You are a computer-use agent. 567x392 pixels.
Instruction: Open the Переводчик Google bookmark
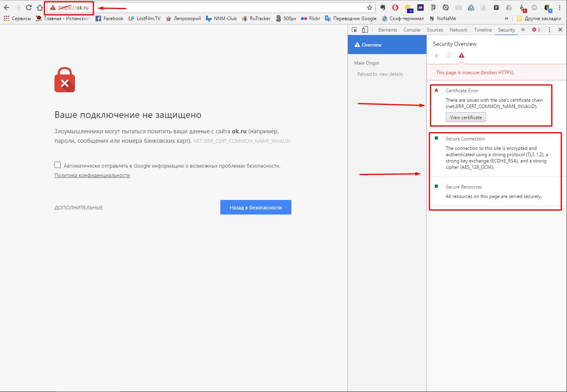[351, 19]
